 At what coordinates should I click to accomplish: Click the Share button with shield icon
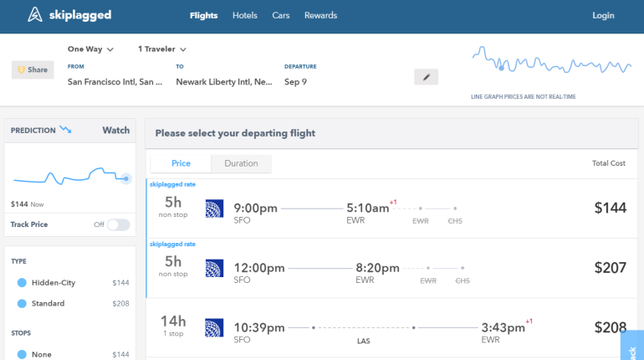point(33,69)
